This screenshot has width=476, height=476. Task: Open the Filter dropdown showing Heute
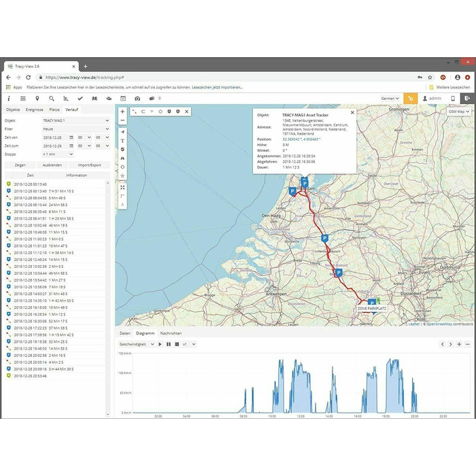coord(75,129)
